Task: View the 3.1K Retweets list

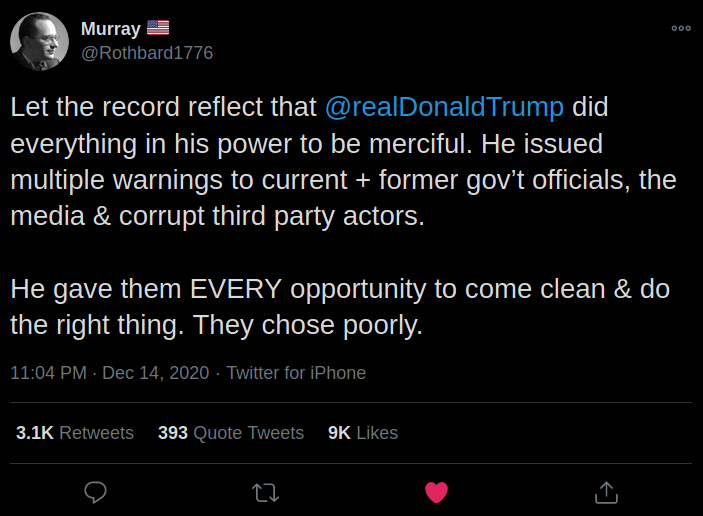Action: (75, 433)
